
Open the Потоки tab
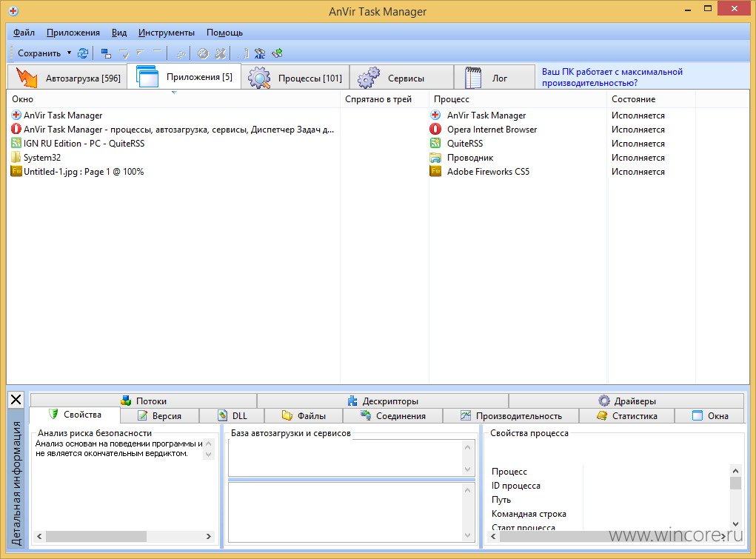pos(144,401)
